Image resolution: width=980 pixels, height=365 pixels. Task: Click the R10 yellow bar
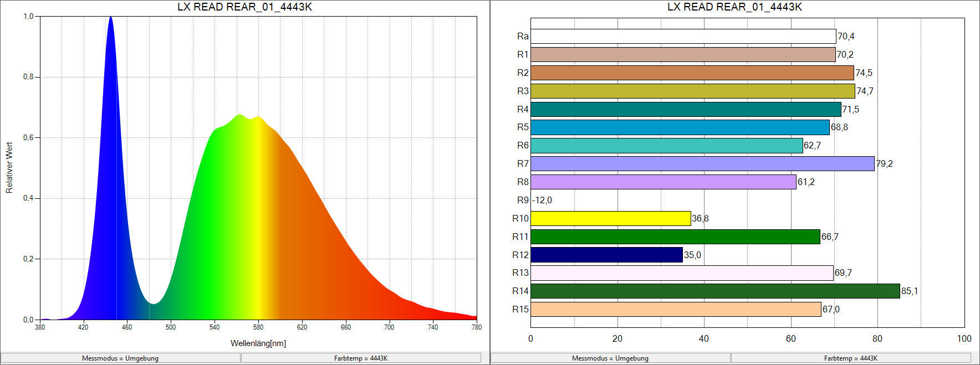tap(611, 218)
